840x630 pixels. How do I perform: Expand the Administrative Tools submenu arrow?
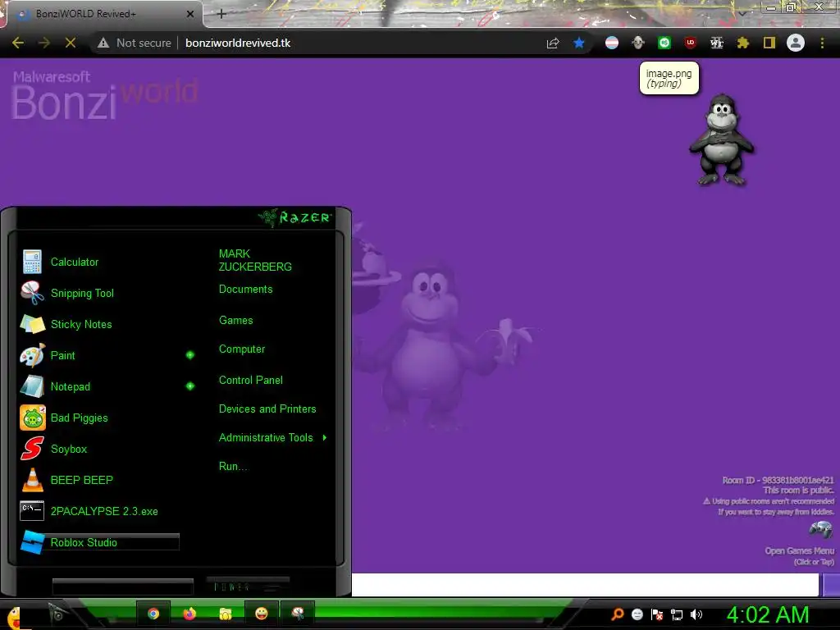tap(325, 438)
